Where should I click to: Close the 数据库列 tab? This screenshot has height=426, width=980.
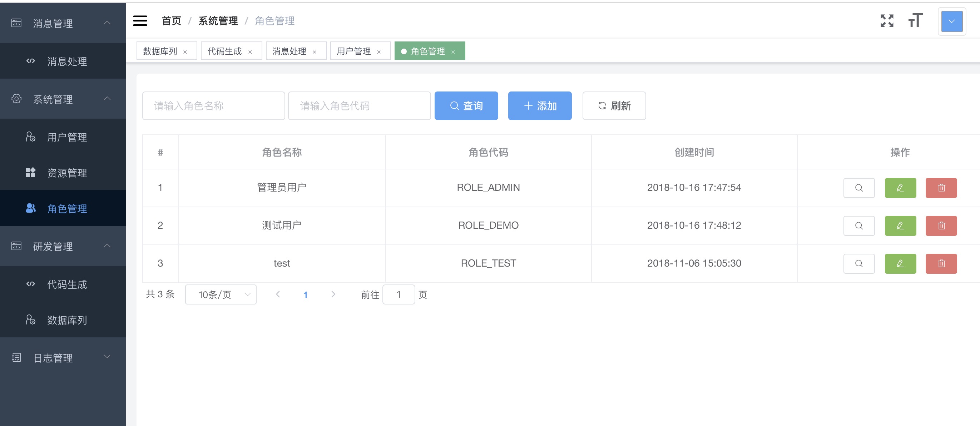pos(185,52)
